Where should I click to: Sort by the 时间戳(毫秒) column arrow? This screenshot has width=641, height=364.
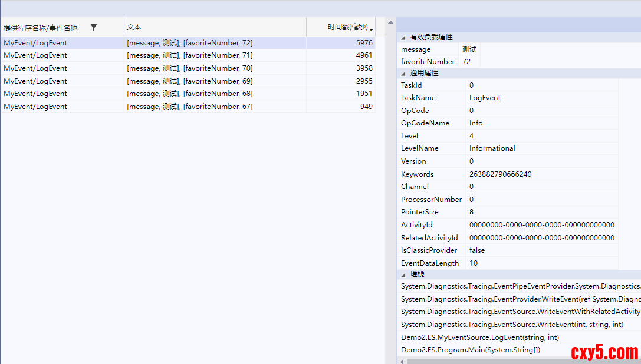371,29
